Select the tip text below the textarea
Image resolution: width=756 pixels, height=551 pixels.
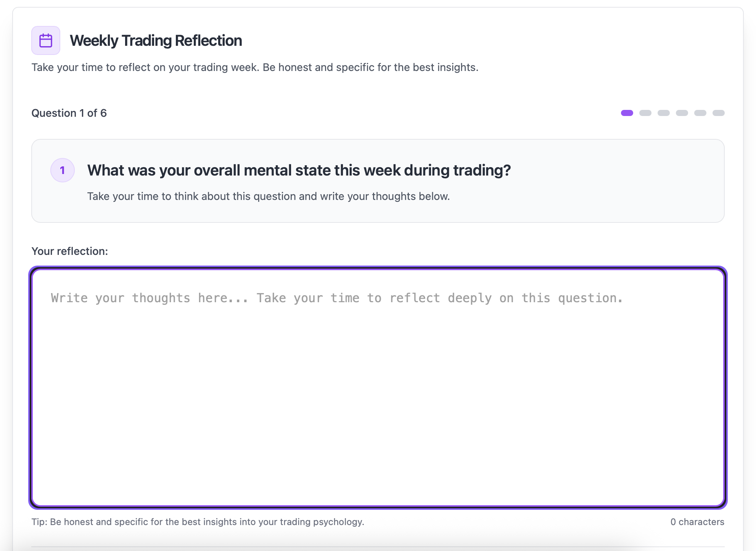coord(198,522)
